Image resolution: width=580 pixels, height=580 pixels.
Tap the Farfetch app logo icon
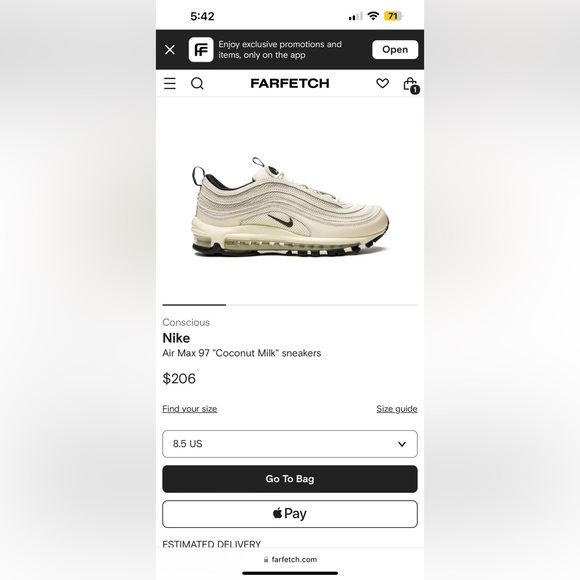coord(201,50)
